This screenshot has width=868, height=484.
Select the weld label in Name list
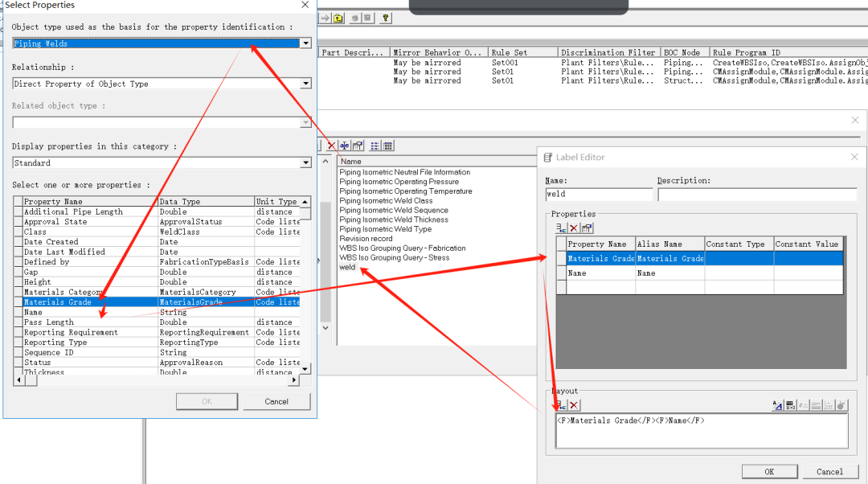[x=348, y=267]
